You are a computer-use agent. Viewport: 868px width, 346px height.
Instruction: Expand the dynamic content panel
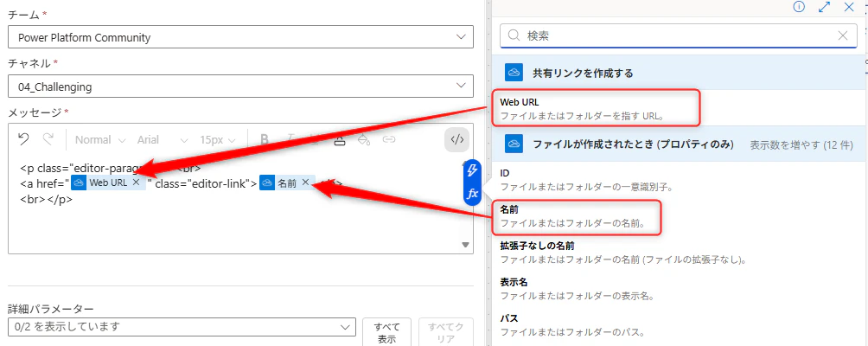824,7
